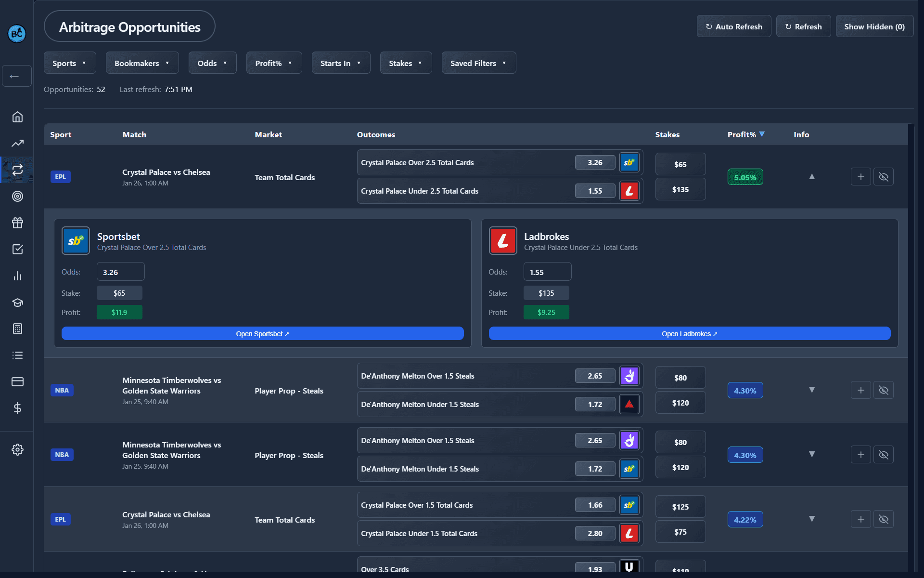Click the Open Sportsbet button
Screen dimensions: 924x578
tap(262, 334)
